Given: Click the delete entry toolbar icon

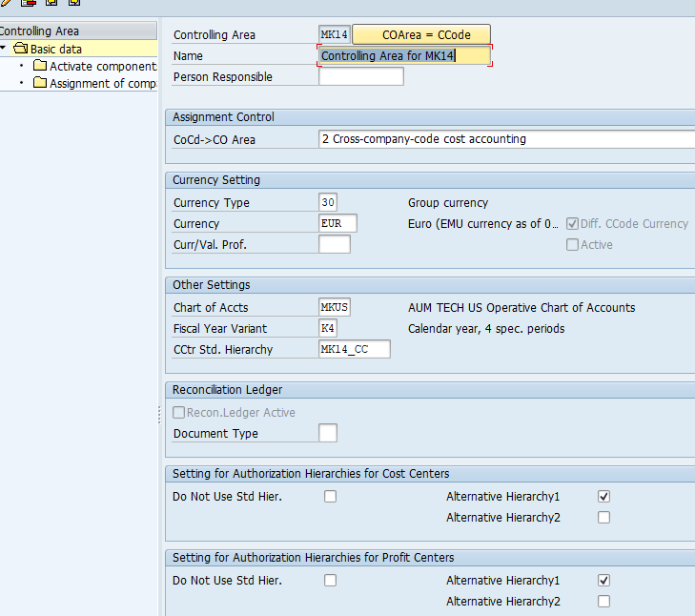Looking at the screenshot, I should pos(28,3).
